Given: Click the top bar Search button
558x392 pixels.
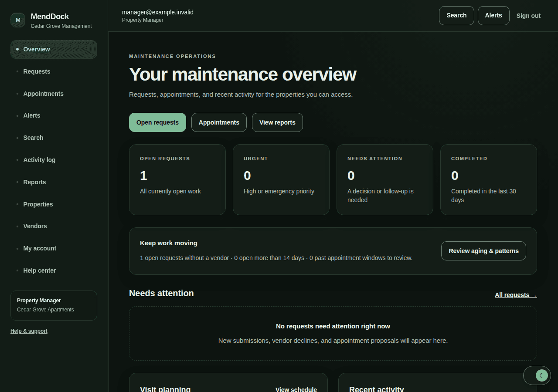Looking at the screenshot, I should click(456, 16).
